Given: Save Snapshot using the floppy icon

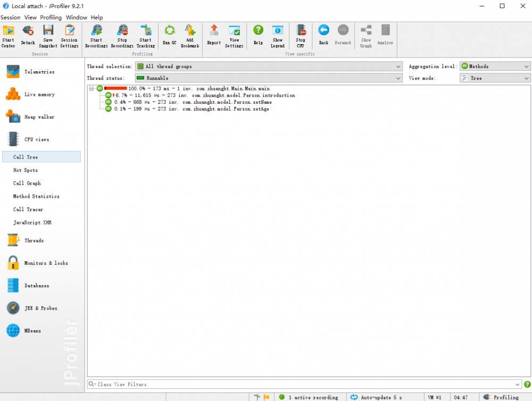Looking at the screenshot, I should point(48,36).
